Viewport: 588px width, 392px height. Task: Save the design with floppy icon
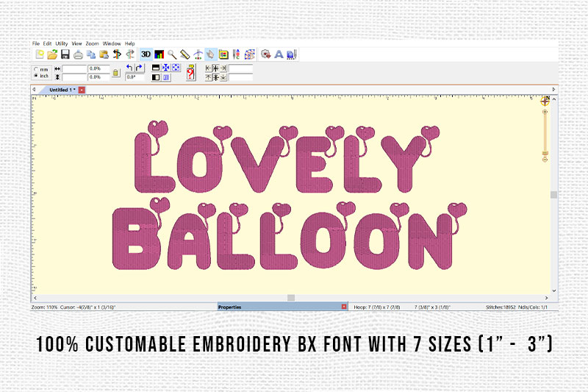[x=65, y=54]
